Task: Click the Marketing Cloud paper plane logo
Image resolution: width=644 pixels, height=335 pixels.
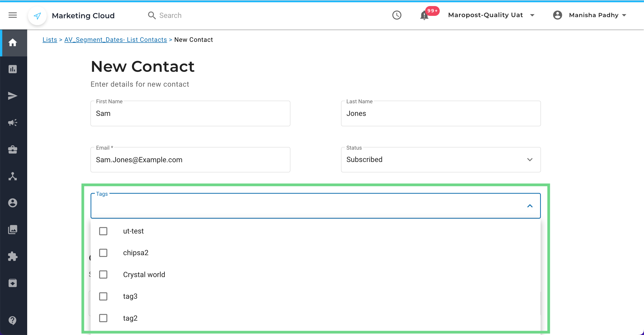Action: [x=37, y=16]
